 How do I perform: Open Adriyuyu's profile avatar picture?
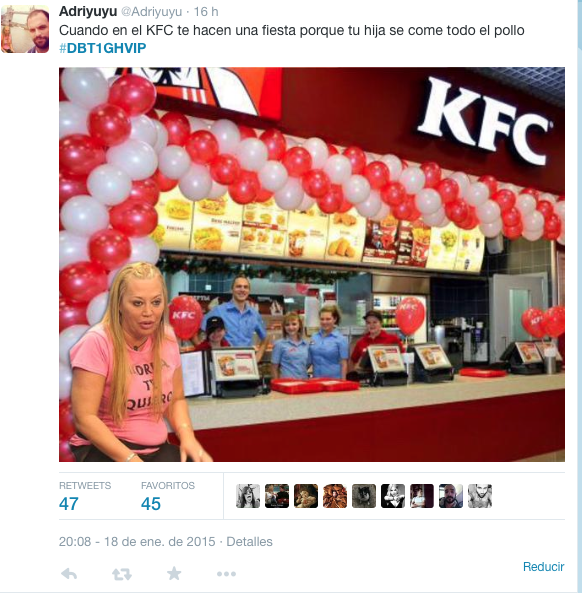point(25,29)
